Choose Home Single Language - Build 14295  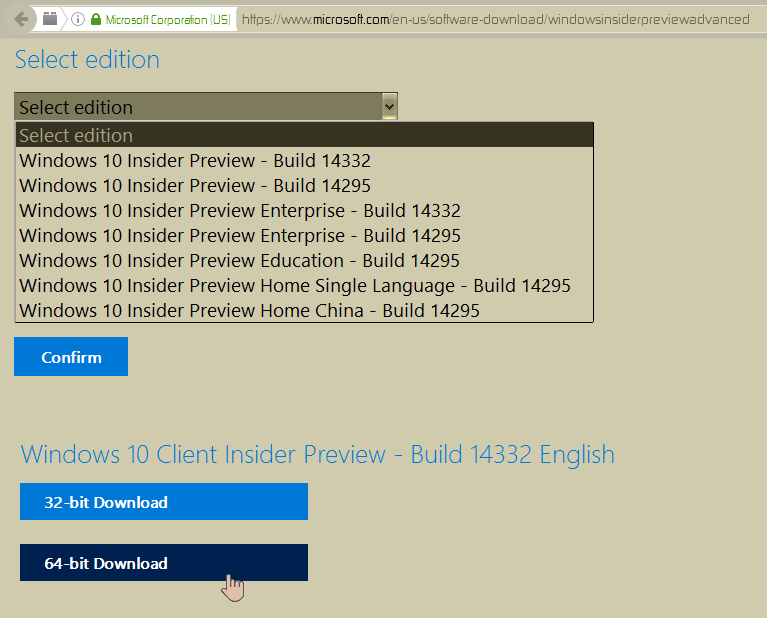tap(304, 285)
